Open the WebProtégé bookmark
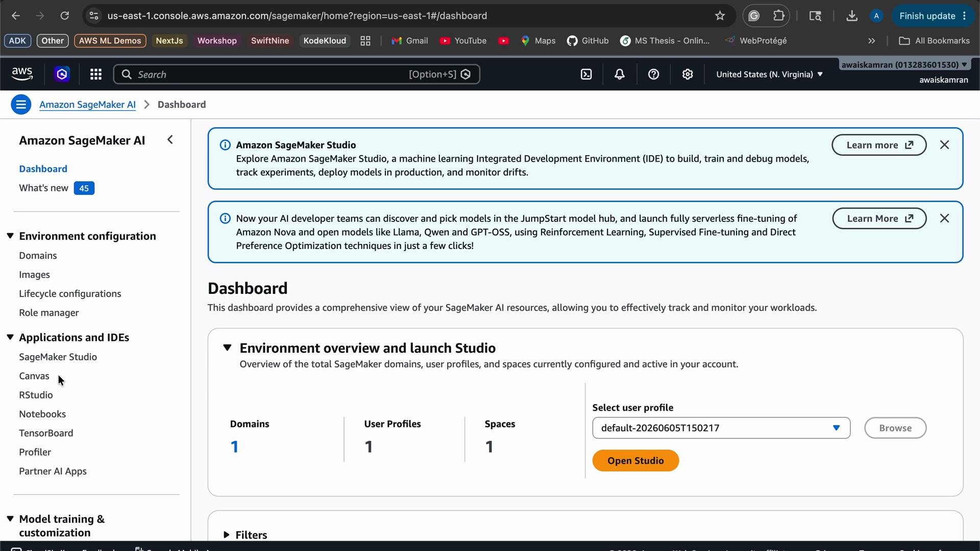The image size is (980, 551). (x=756, y=41)
